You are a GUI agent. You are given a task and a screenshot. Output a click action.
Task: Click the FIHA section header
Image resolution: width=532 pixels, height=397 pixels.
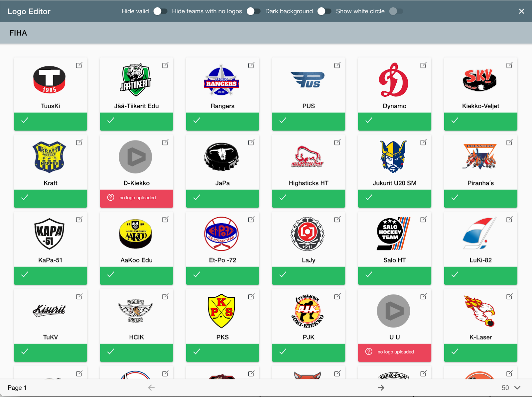[18, 33]
